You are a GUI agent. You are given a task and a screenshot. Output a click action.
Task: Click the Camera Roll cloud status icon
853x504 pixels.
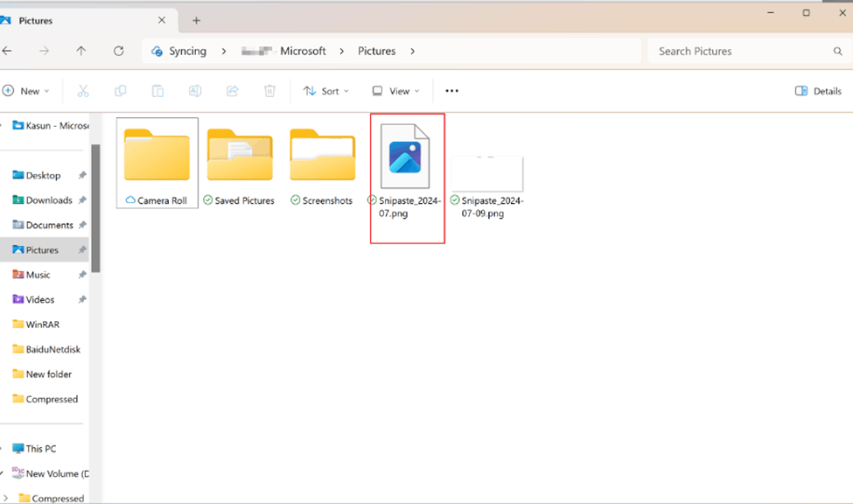[x=130, y=200]
